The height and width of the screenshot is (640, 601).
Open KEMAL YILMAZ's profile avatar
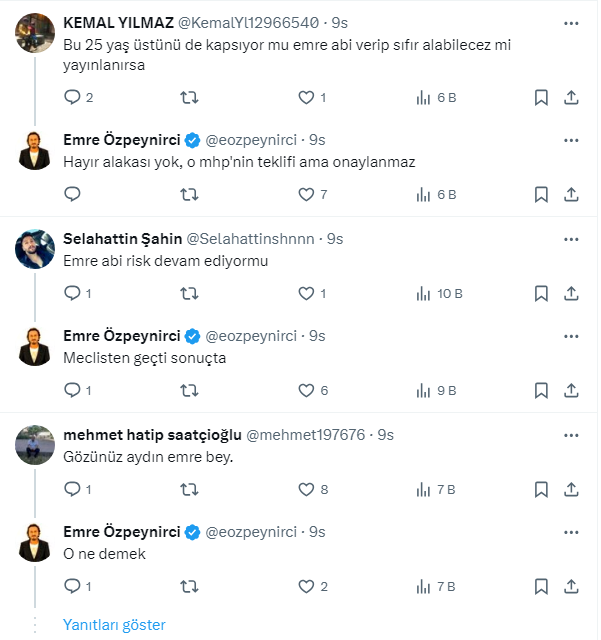click(36, 34)
